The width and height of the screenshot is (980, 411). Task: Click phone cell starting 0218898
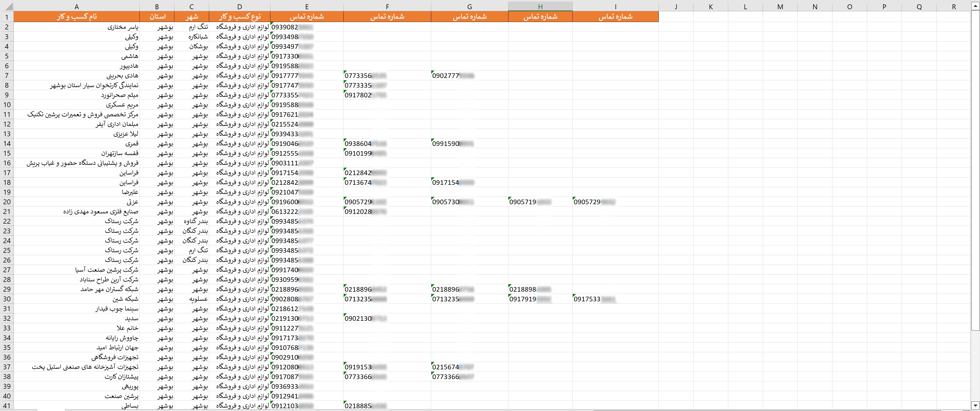pos(540,289)
